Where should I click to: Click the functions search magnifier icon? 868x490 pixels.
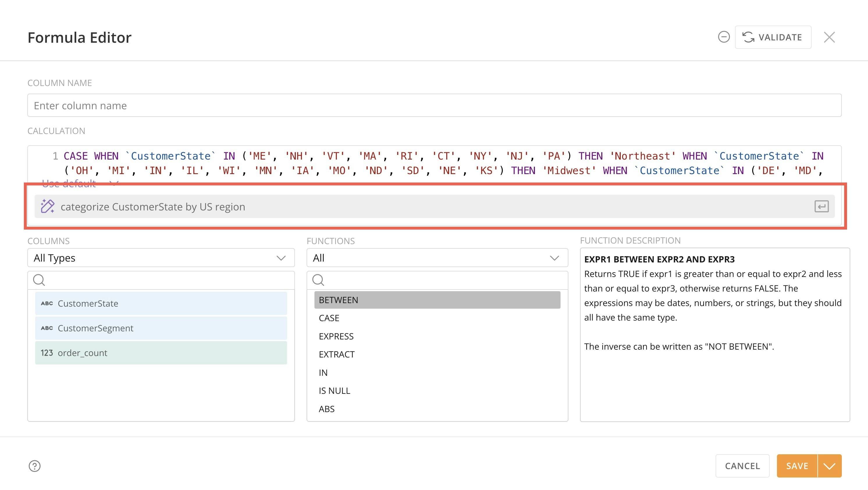(318, 280)
